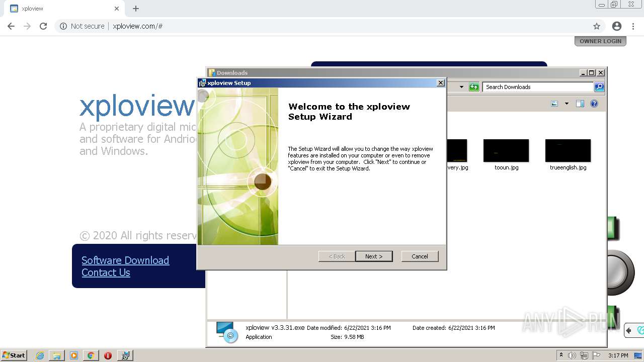Viewport: 644px width, 362px height.
Task: Open the view options dropdown arrow
Action: click(567, 104)
